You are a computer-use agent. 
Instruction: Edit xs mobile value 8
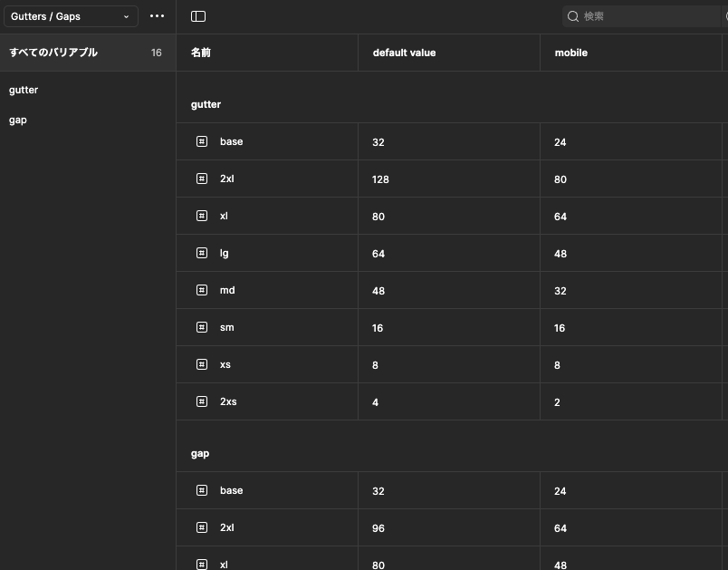point(557,365)
